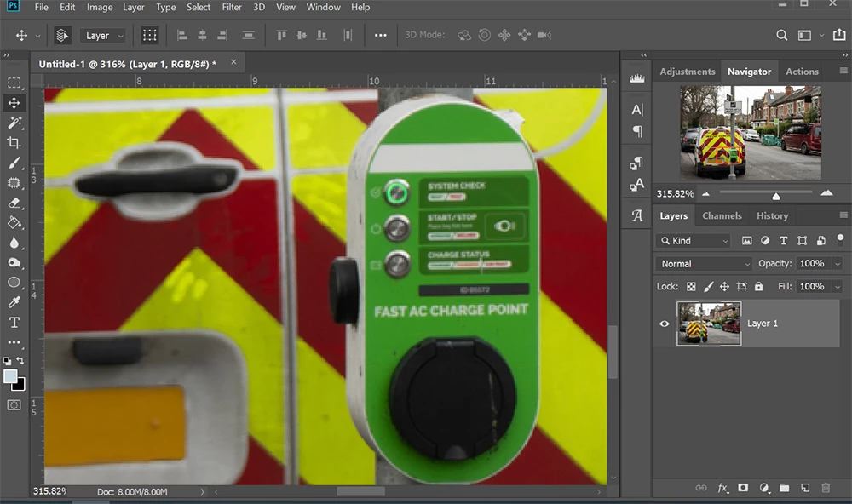
Task: Click the foreground color swatch
Action: (x=10, y=375)
